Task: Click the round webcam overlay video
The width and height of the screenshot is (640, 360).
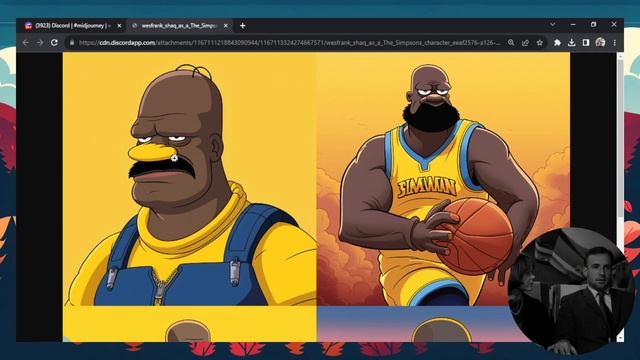Action: (x=571, y=291)
